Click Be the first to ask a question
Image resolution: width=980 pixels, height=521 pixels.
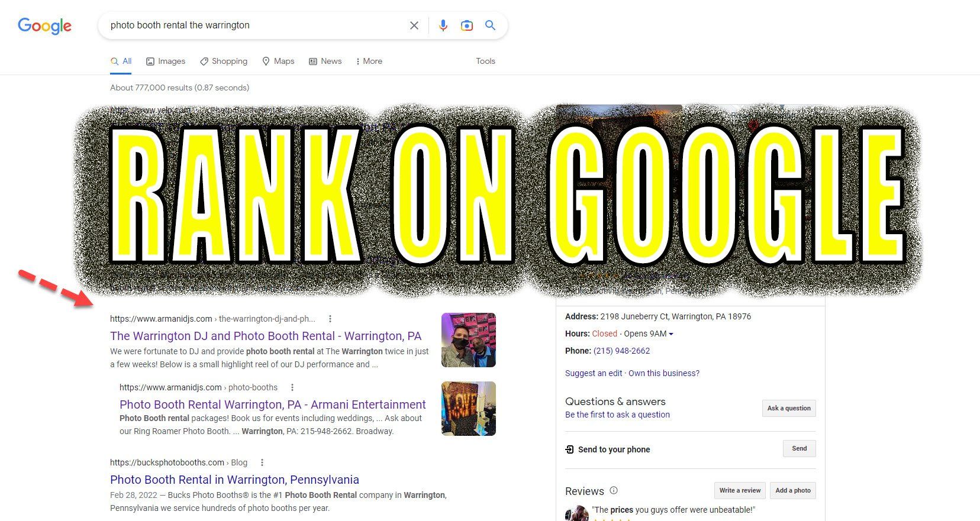click(617, 415)
